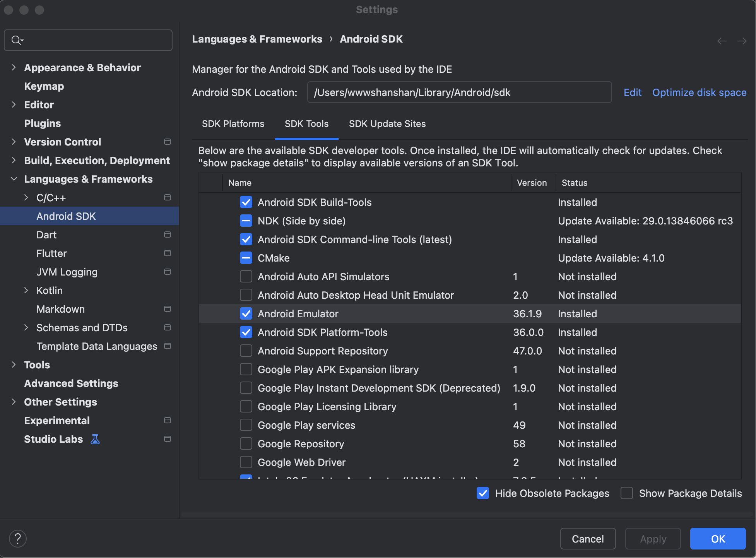Expand the Version Control section

(14, 142)
